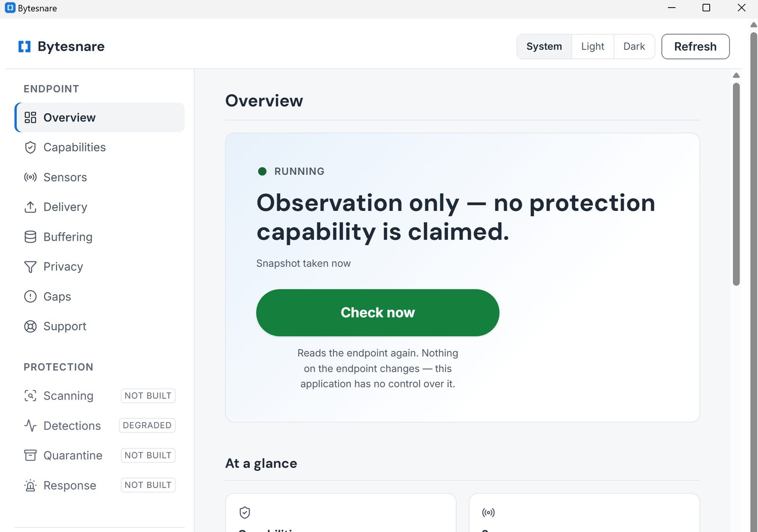Click the 'Snapshot taken now' text

pos(303,263)
